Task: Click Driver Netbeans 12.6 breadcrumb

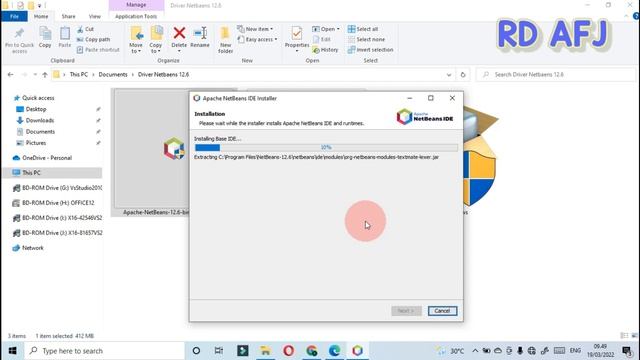Action: pos(163,75)
